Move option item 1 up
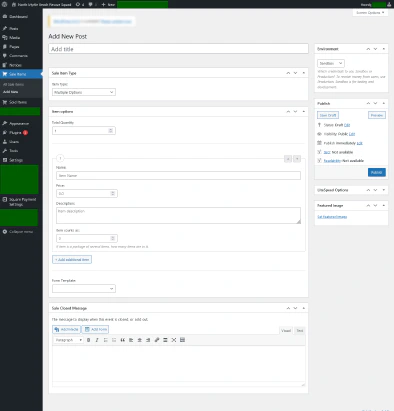Screen dimensions: 394x411 (x=288, y=159)
